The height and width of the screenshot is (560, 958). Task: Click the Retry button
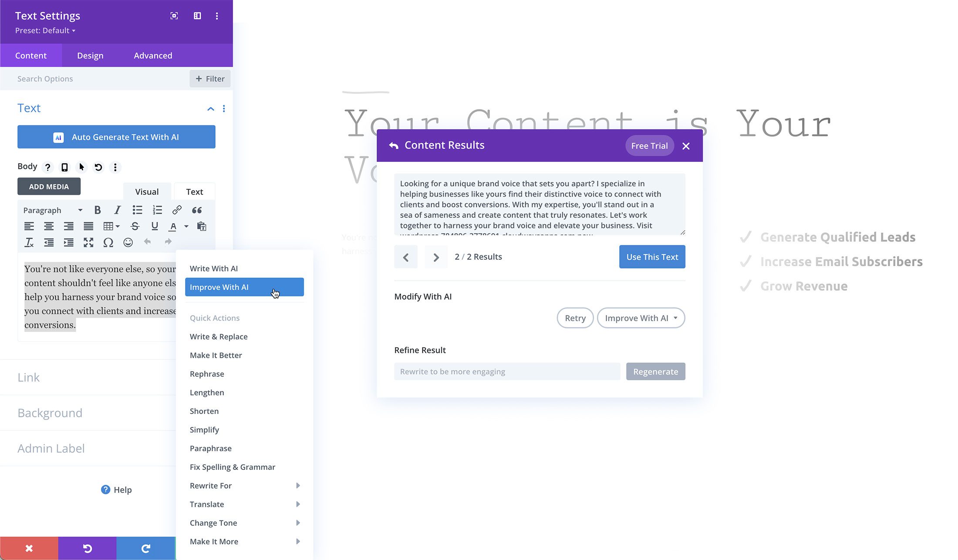tap(574, 318)
